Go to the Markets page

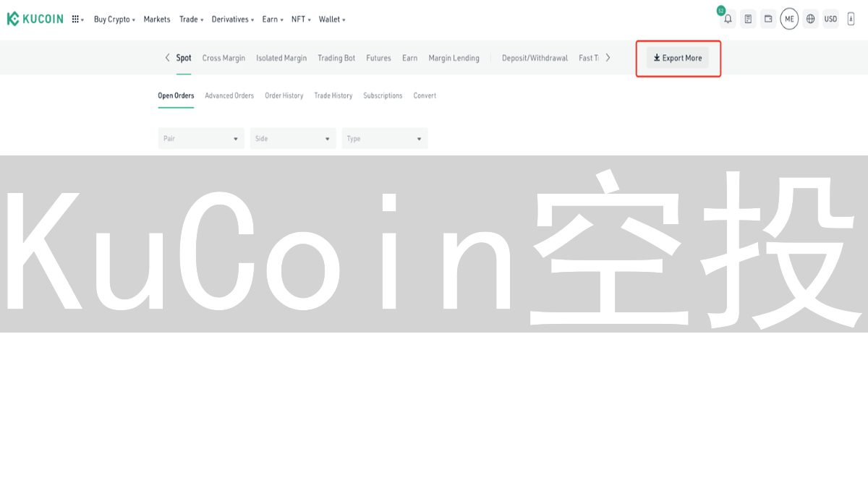coord(157,20)
